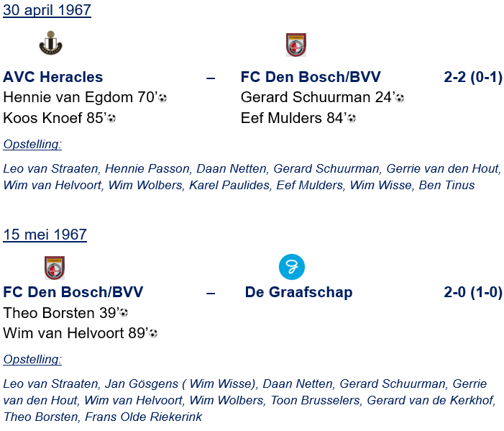Click the football icon after Gerard Schuurman 24'
This screenshot has width=504, height=431.
[400, 98]
